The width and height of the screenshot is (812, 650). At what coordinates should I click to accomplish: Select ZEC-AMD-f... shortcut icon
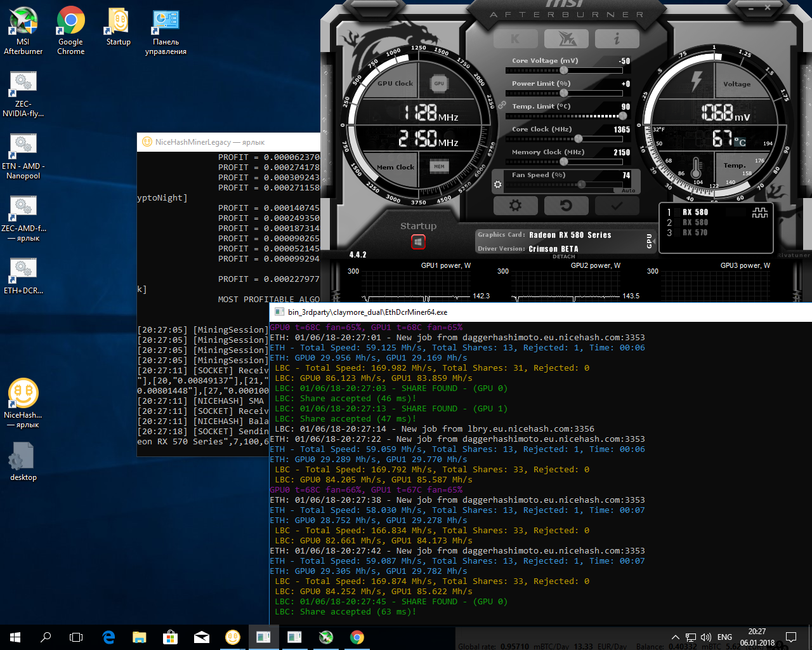(x=23, y=218)
